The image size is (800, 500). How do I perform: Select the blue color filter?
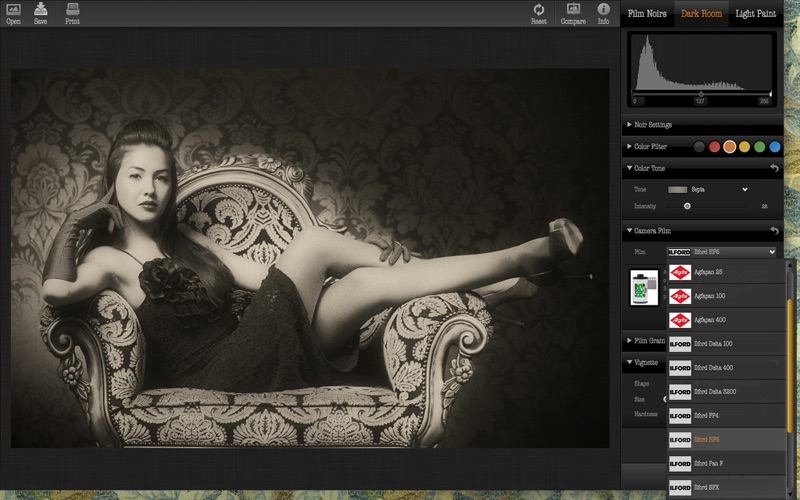click(774, 147)
